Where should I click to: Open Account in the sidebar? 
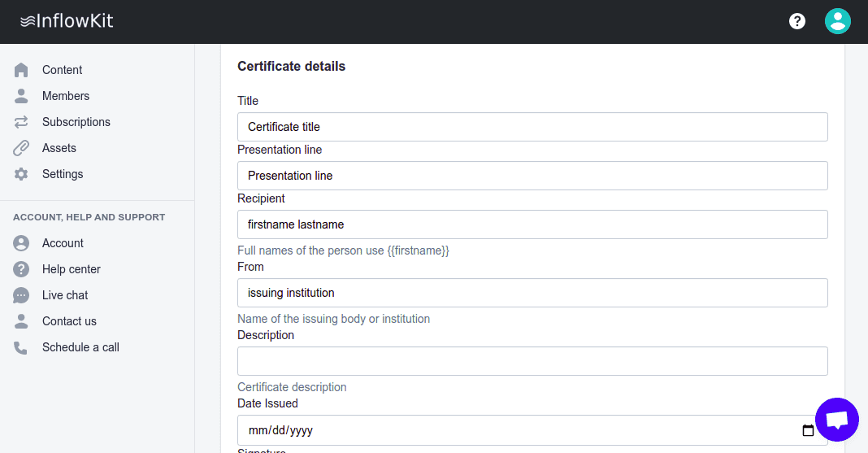click(63, 243)
